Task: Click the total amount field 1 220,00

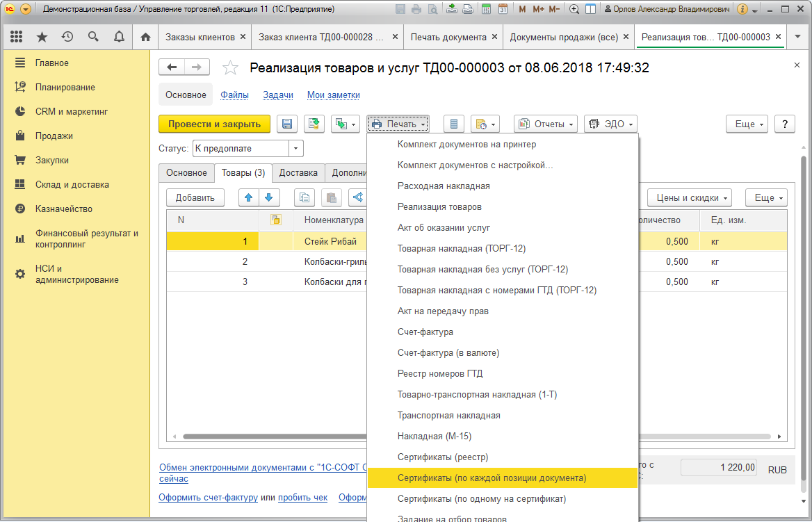Action: click(718, 468)
